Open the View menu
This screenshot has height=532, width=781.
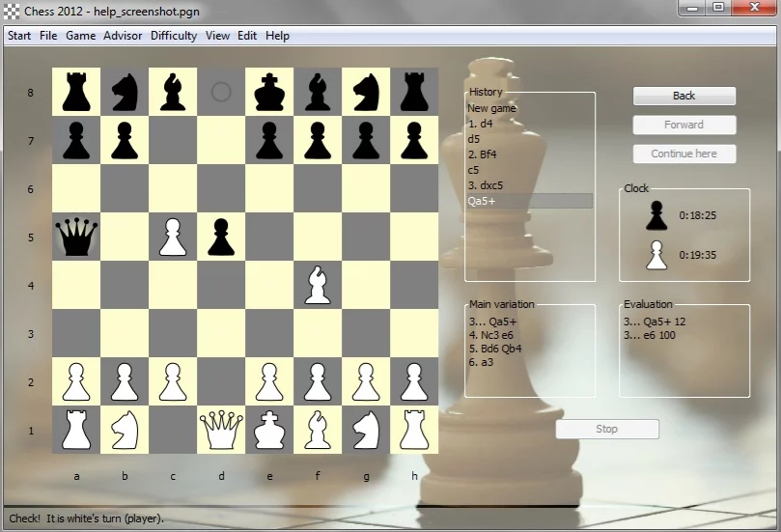[x=217, y=36]
